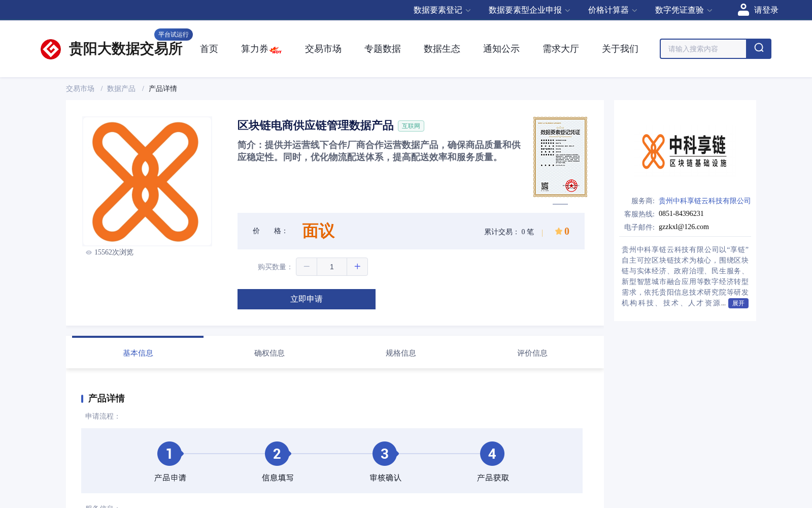
Task: Open the 需求大厅 nav item
Action: pos(561,49)
